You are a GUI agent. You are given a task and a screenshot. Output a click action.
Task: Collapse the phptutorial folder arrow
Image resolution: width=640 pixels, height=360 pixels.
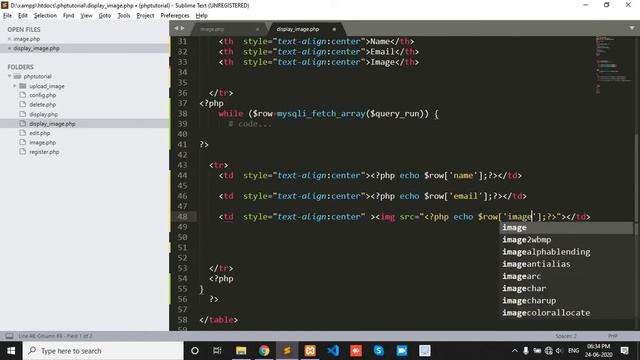[x=9, y=76]
